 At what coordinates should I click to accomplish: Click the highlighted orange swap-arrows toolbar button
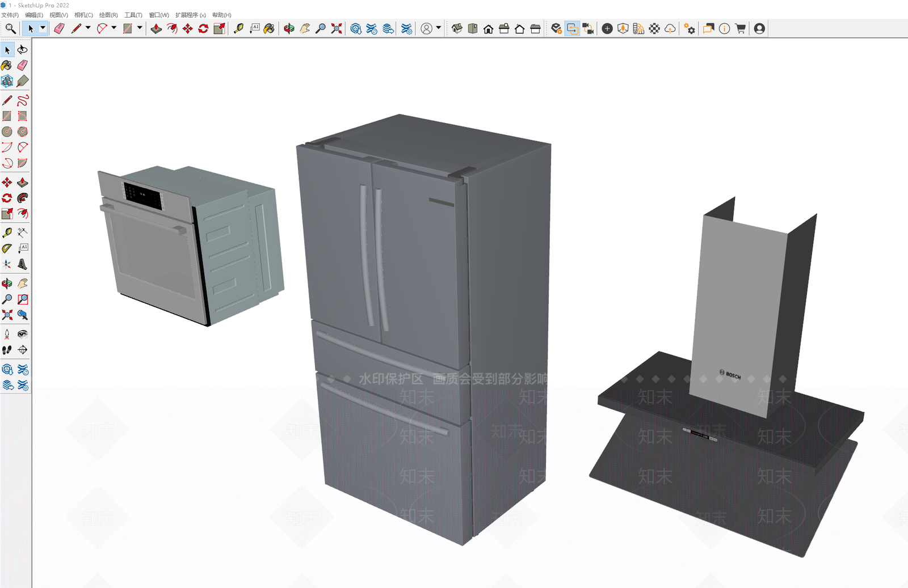point(573,28)
